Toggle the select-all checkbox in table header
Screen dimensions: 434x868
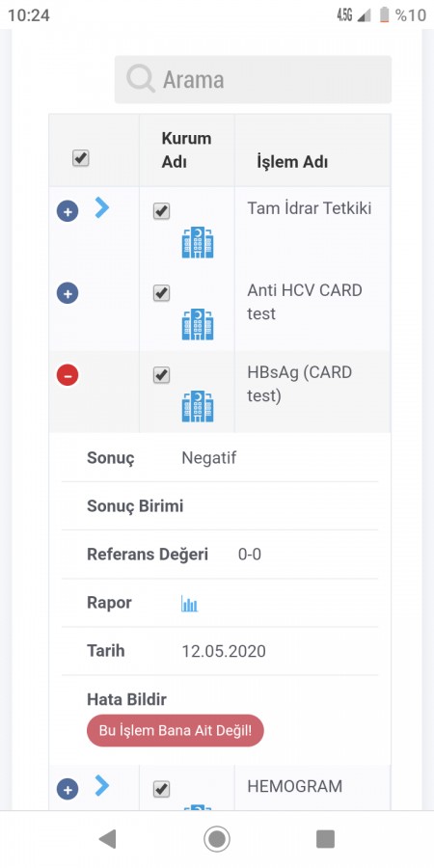81,158
